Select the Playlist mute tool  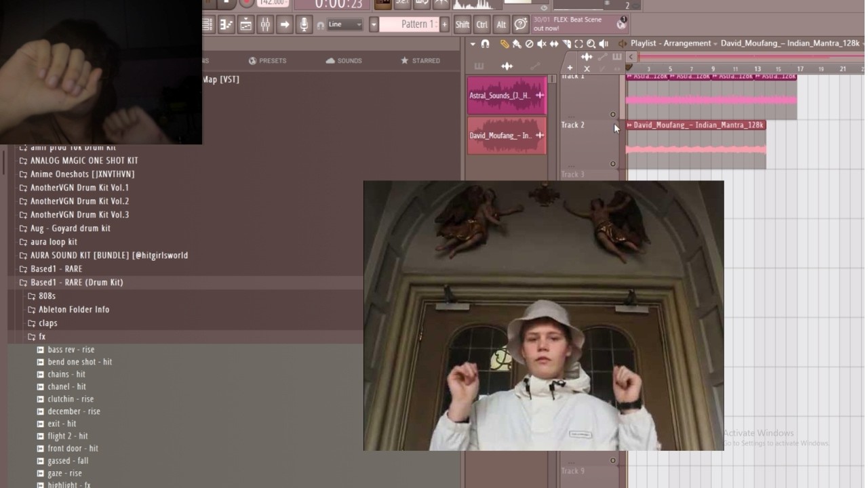541,44
